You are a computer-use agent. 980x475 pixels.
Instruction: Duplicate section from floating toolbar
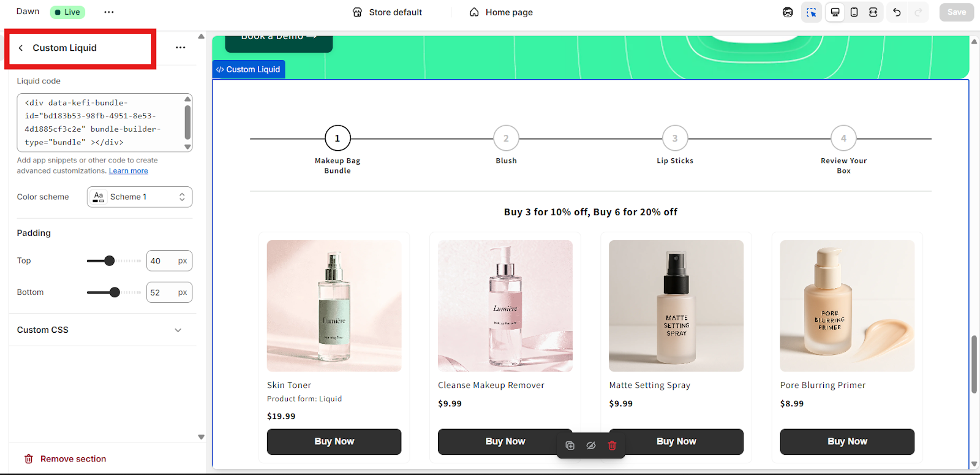click(570, 446)
